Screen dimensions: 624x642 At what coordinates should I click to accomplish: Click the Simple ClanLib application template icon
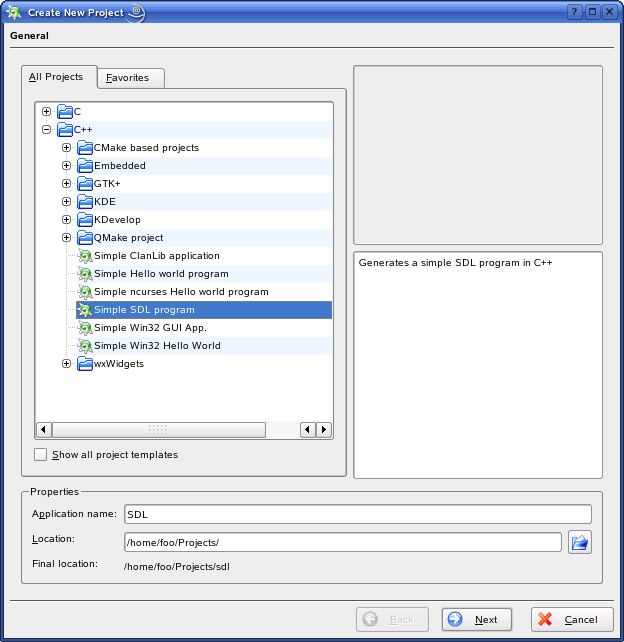85,256
